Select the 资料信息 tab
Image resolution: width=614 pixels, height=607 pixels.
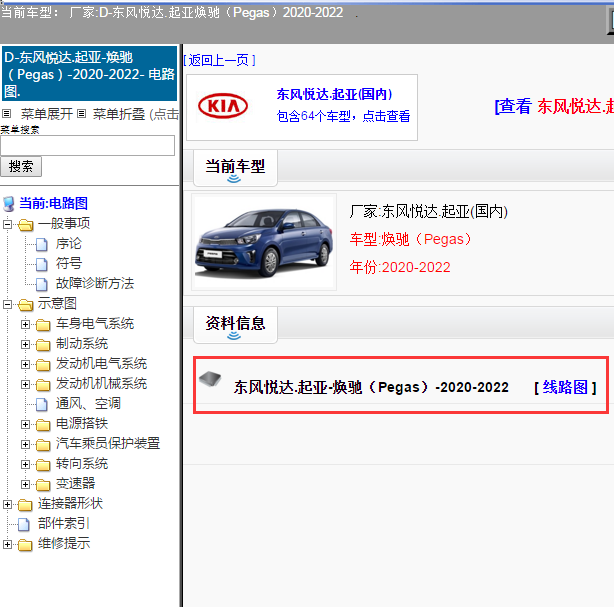coord(235,325)
